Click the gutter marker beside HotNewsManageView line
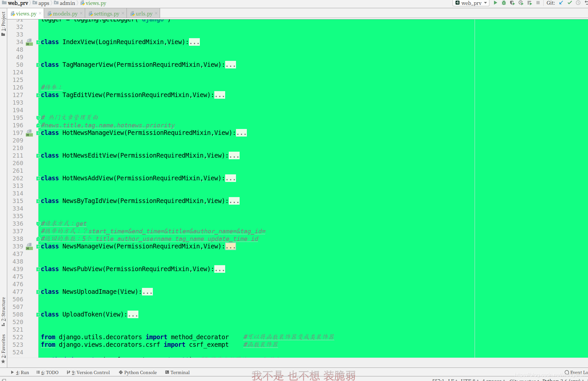Image resolution: width=588 pixels, height=381 pixels. (x=29, y=133)
